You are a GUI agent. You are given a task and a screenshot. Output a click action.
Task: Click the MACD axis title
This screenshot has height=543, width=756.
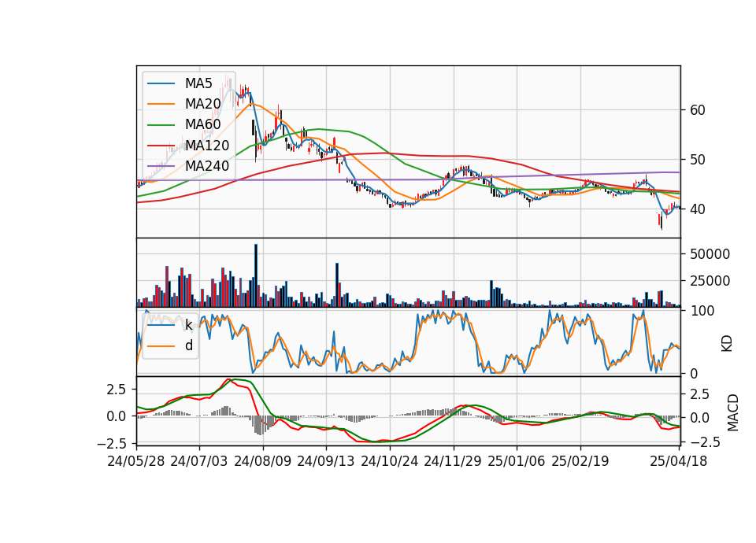(x=732, y=412)
